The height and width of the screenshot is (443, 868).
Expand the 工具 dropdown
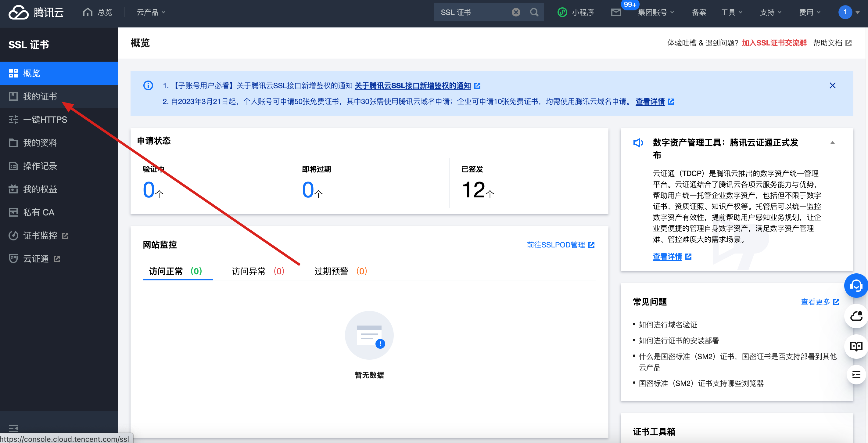pyautogui.click(x=732, y=13)
